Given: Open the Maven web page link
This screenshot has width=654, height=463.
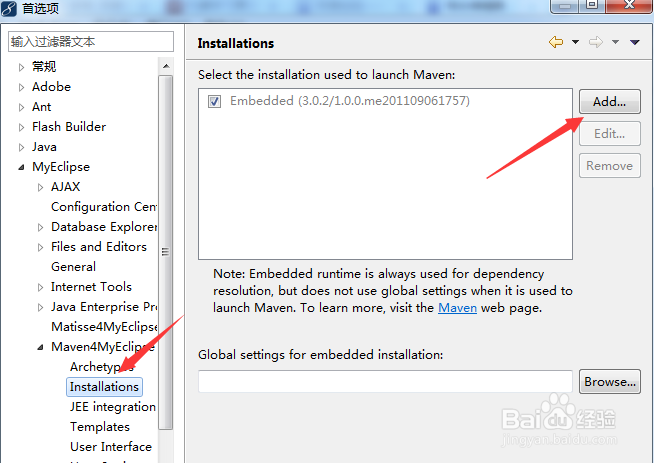Looking at the screenshot, I should point(457,308).
